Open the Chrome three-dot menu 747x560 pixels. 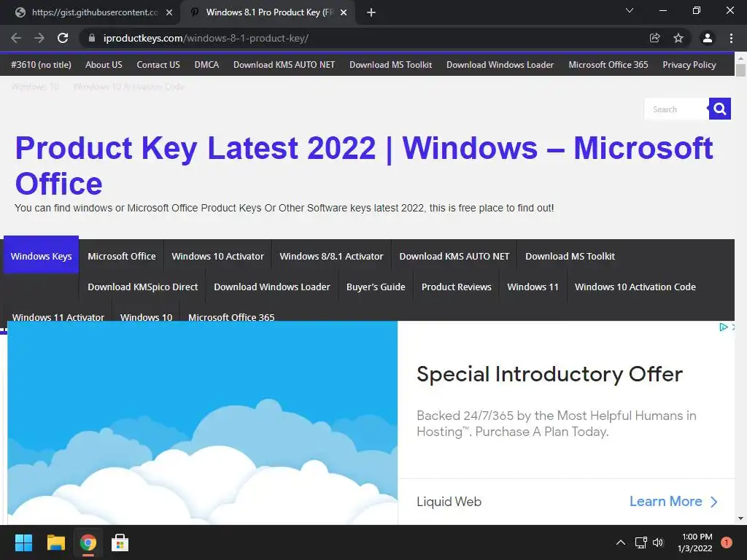731,38
